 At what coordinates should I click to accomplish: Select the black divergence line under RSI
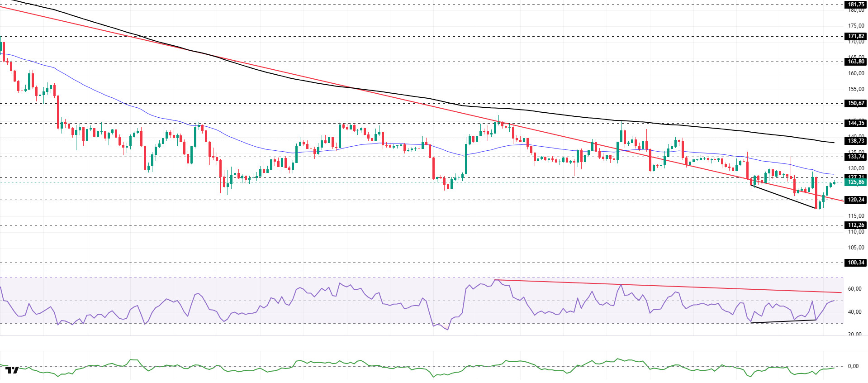(783, 321)
